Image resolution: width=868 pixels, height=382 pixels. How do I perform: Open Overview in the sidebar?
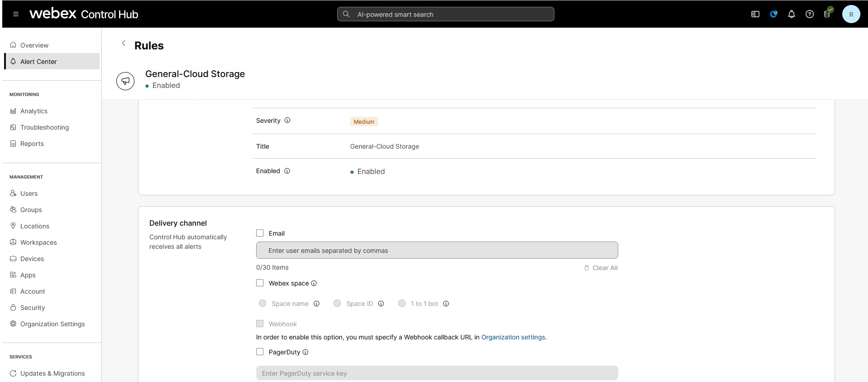click(52, 45)
